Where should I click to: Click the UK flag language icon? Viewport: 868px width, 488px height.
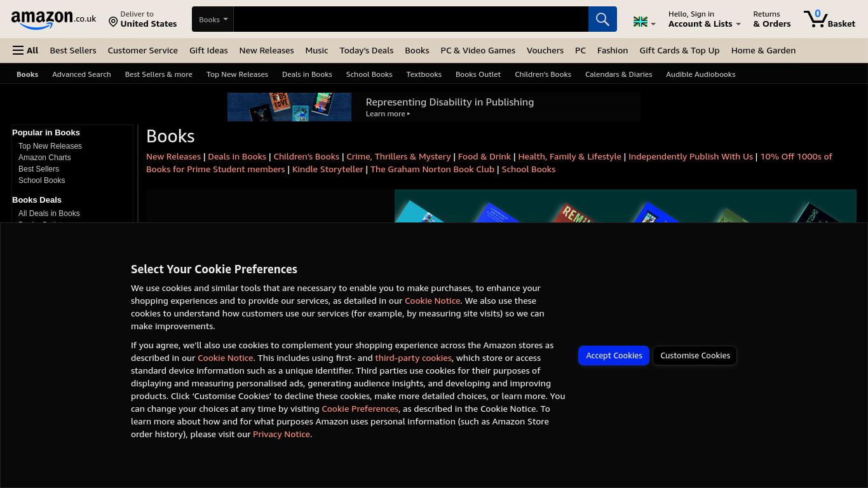coord(641,22)
